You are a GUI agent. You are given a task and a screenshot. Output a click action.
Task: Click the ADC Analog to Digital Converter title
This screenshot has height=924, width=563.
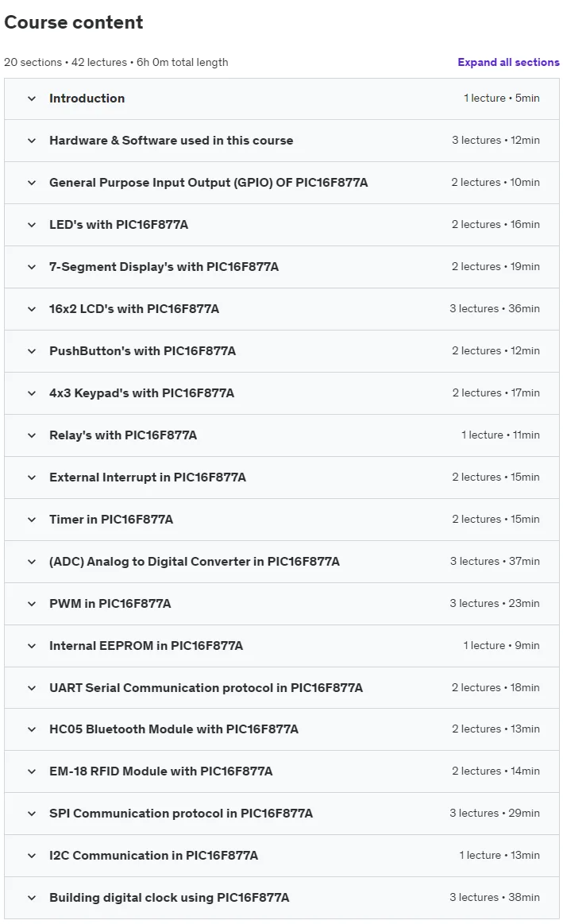point(195,562)
